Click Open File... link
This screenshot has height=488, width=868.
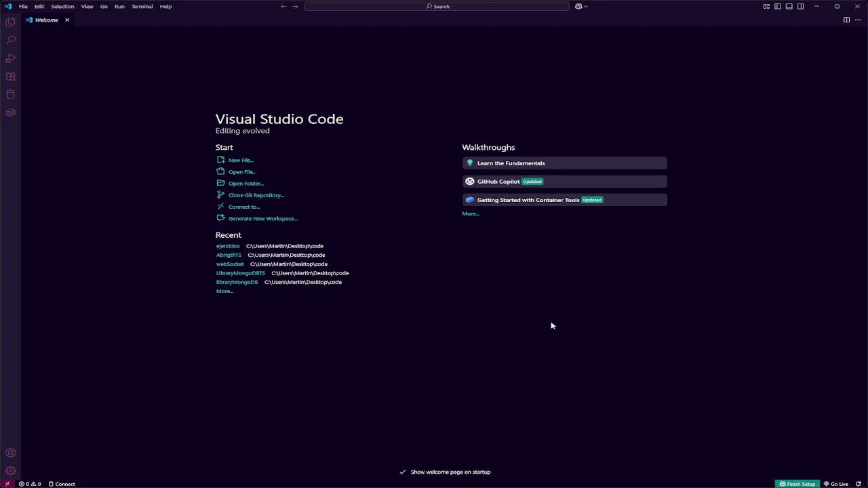242,171
